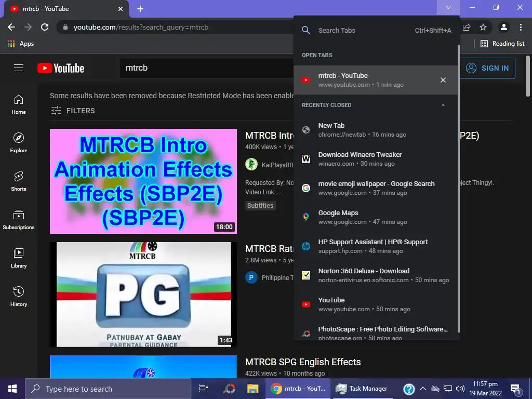Reopen the YouTube recently closed tab
The height and width of the screenshot is (399, 532).
pos(375,304)
